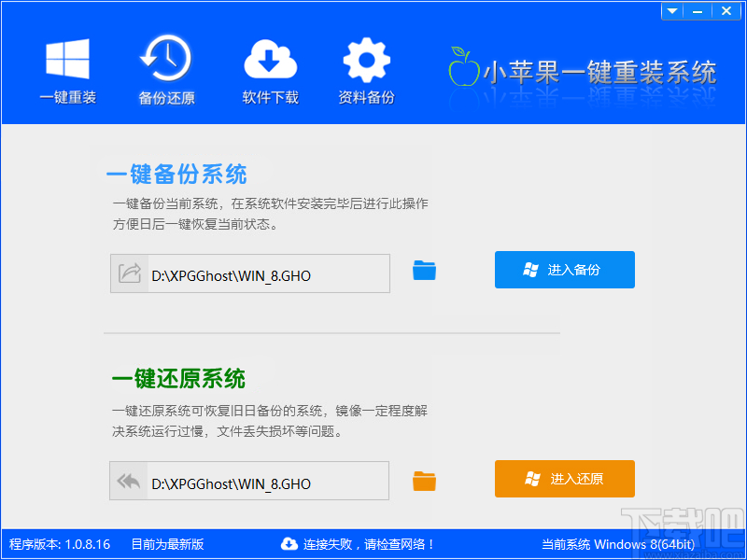Click the 一键重装 Windows logo icon
The height and width of the screenshot is (560, 747).
(66, 58)
